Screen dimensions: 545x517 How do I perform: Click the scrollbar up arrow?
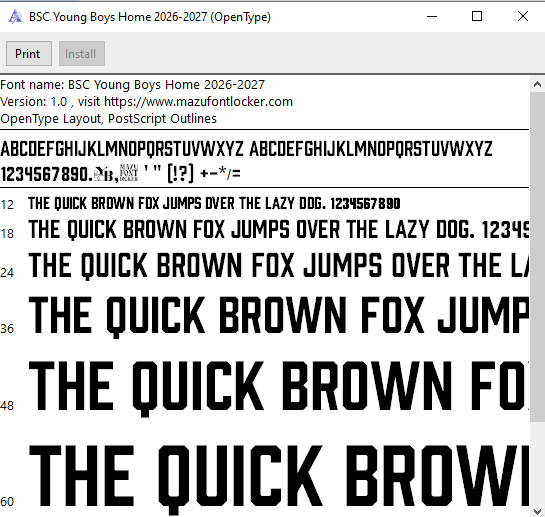[537, 84]
